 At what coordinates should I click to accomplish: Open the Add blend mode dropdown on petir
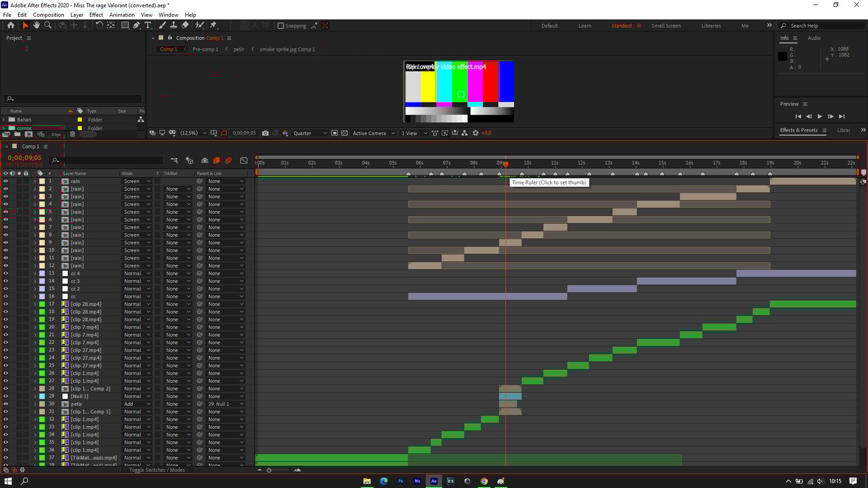[x=137, y=404]
